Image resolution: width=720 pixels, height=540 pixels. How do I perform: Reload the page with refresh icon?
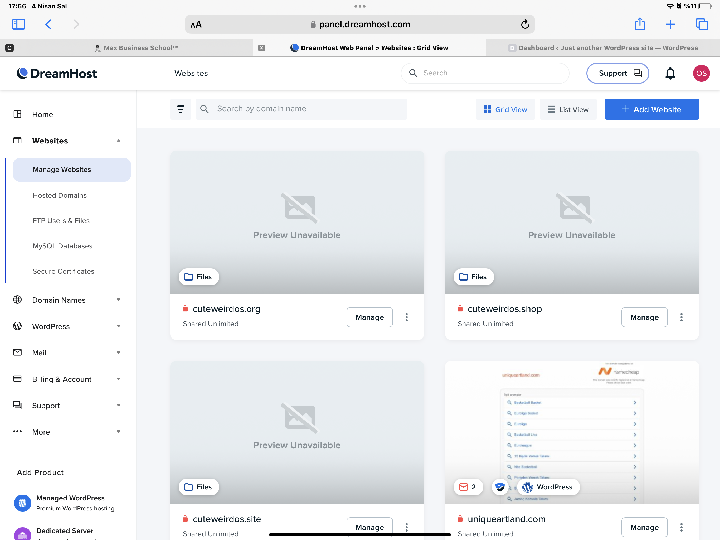(x=525, y=24)
